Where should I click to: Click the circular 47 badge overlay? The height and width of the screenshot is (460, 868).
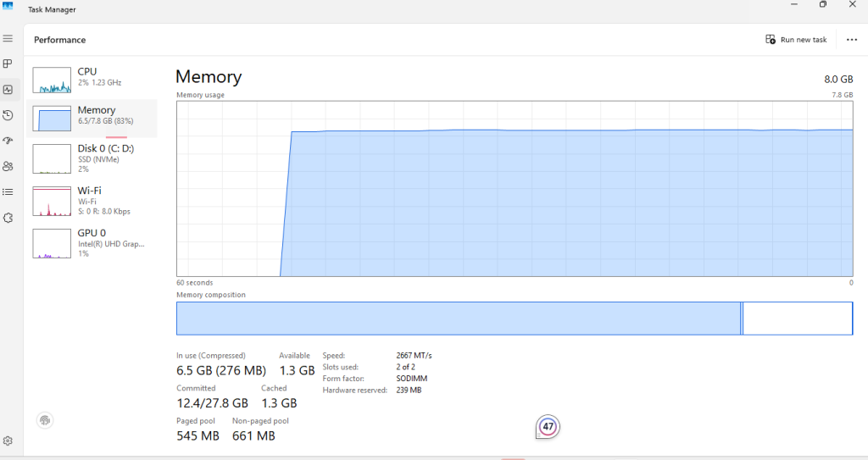click(548, 427)
